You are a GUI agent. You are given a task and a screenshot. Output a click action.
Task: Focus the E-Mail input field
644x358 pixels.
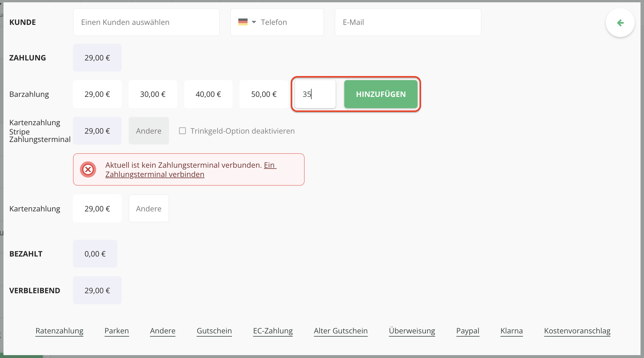(x=408, y=22)
